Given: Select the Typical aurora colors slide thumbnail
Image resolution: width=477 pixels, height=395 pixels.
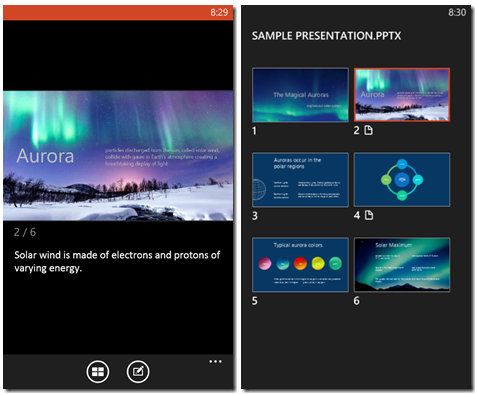Looking at the screenshot, I should pos(300,265).
